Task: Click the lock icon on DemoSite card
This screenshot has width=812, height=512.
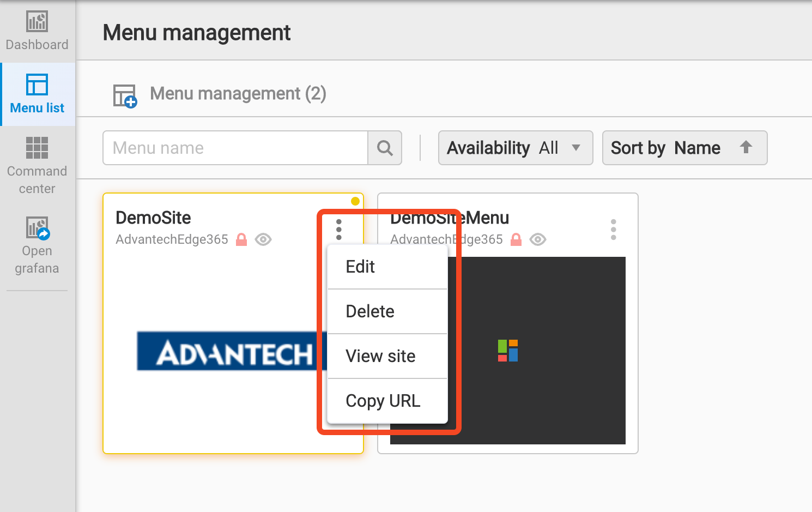Action: point(241,239)
